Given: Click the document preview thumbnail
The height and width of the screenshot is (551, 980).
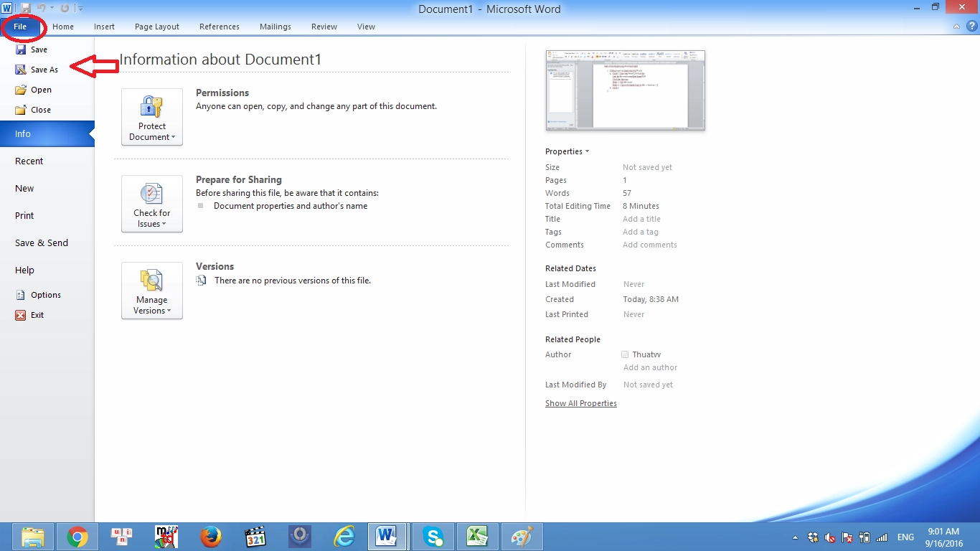Looking at the screenshot, I should (x=625, y=90).
